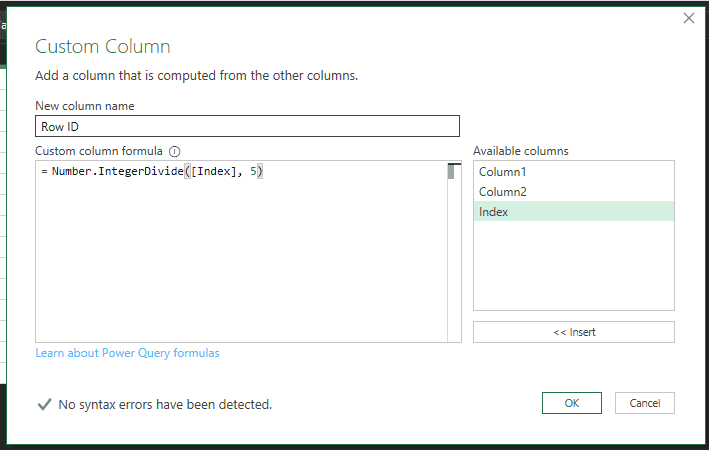
Task: Select the highlighted Index column entry
Action: point(574,212)
